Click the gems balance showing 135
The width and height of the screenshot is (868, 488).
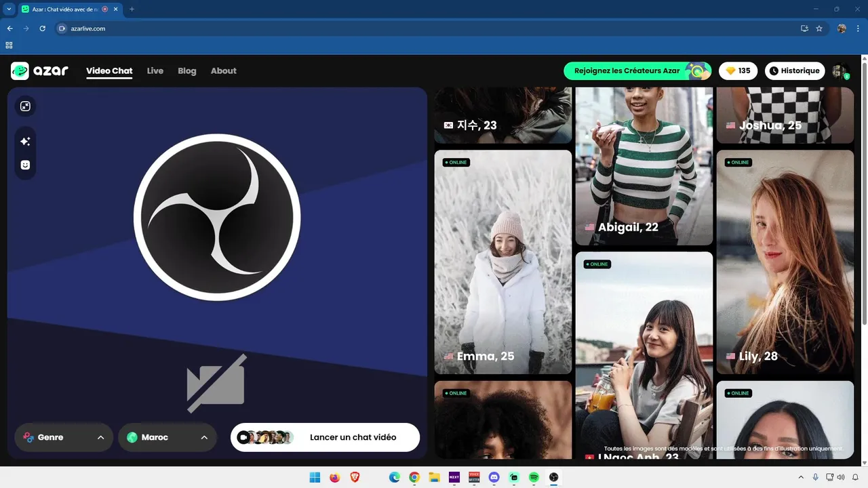(738, 70)
